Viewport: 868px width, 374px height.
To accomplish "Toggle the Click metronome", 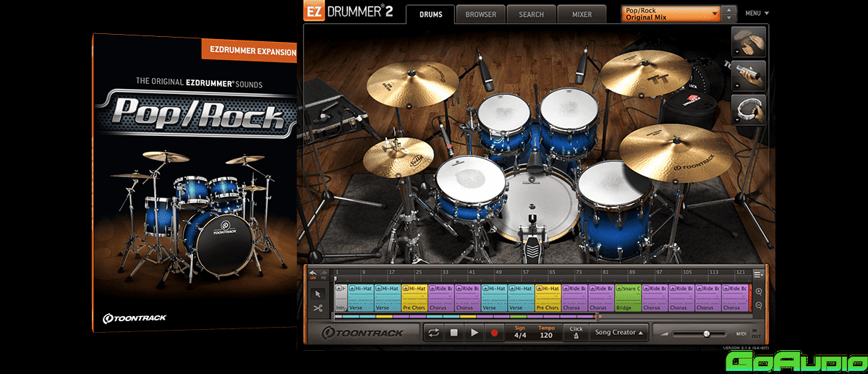I will point(576,333).
